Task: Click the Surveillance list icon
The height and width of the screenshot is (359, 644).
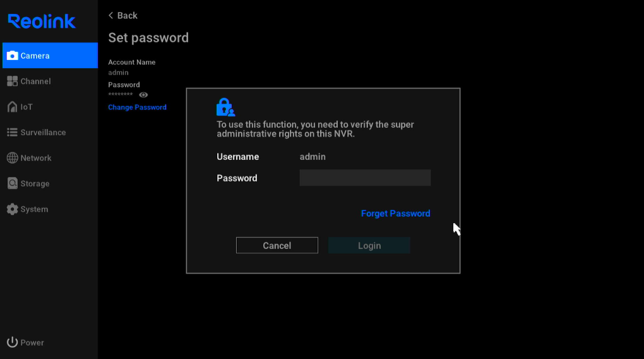Action: pyautogui.click(x=13, y=133)
